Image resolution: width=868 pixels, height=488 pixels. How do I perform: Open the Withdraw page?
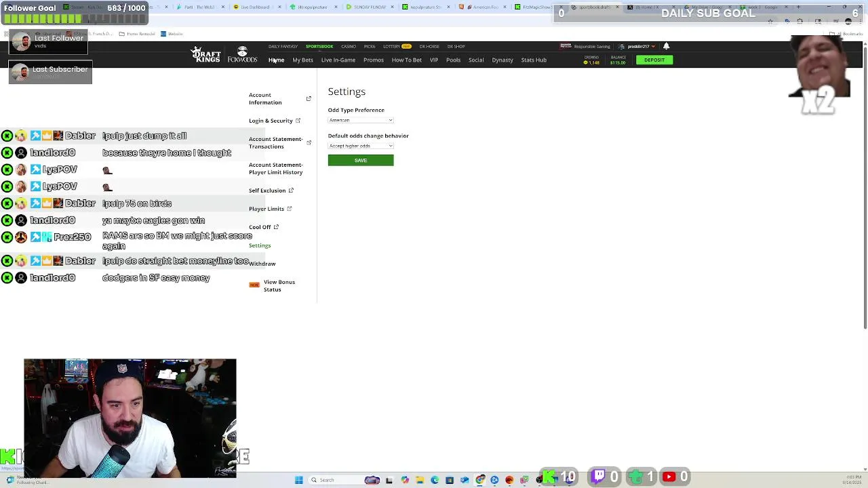(262, 264)
